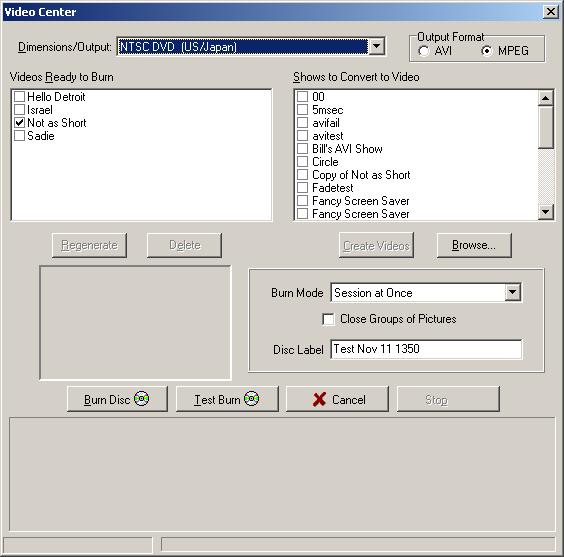Enable Close Groups of Pictures option

click(328, 319)
